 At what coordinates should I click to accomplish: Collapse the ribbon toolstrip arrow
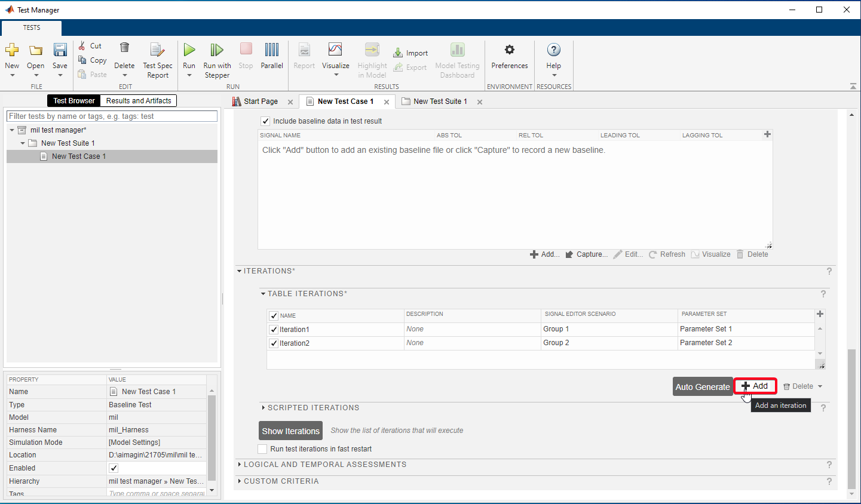[x=853, y=87]
